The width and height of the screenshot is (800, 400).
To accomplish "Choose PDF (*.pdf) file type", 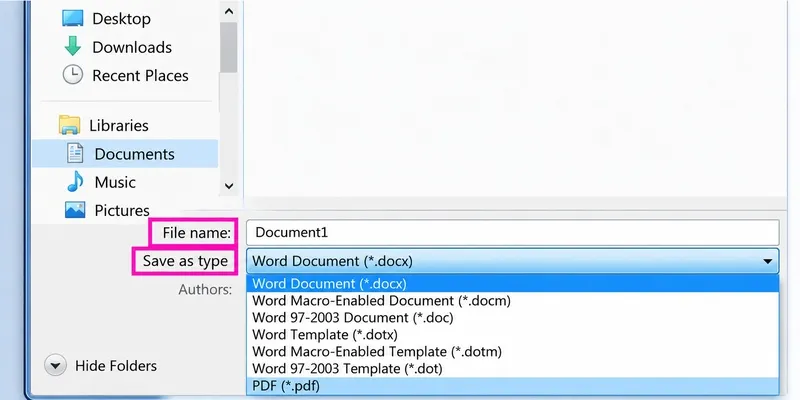I will pos(513,386).
